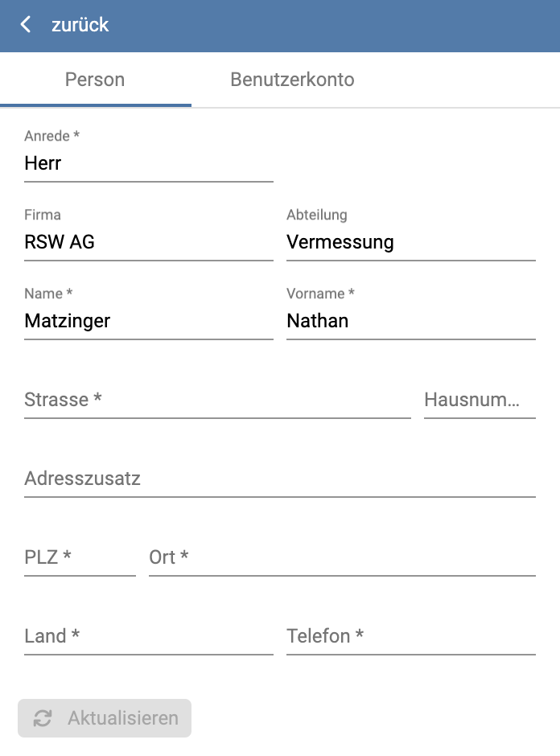Click the Hausnummer field

(x=480, y=400)
